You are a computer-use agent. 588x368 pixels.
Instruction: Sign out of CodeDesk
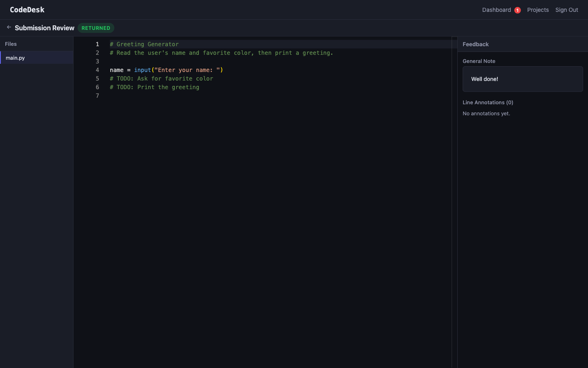566,10
